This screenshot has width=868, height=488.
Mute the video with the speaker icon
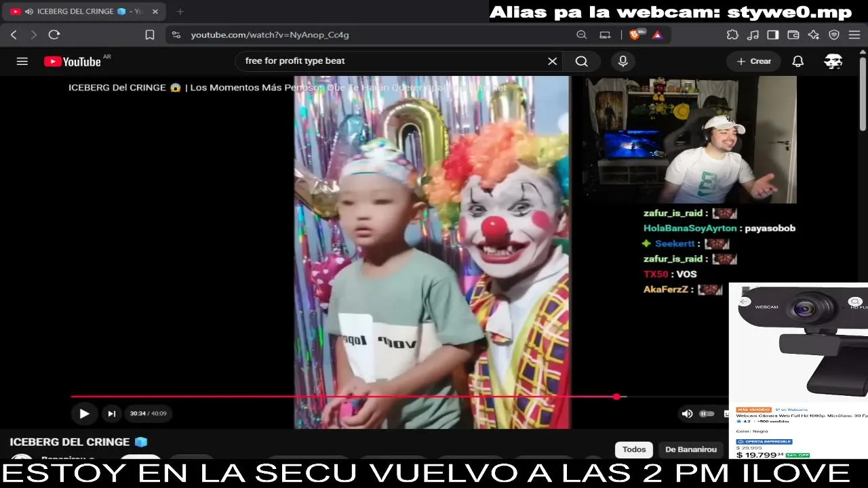point(687,413)
